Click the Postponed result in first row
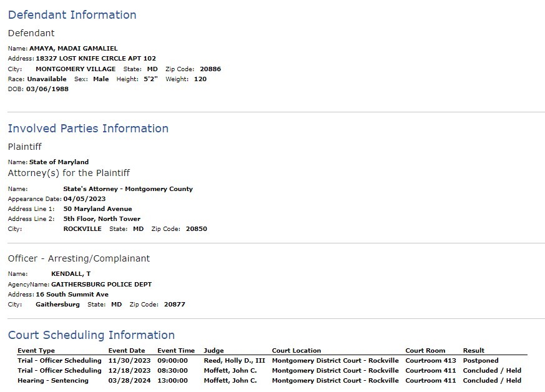Viewport: 545px width, 392px height. click(481, 361)
